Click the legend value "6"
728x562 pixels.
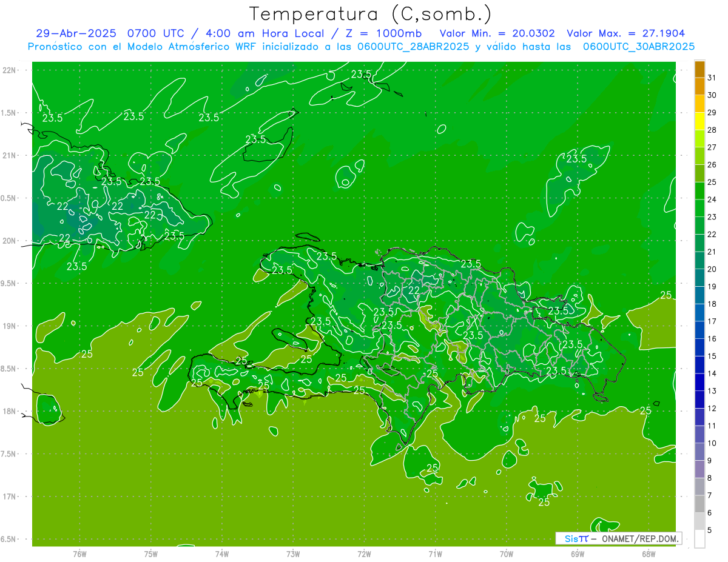tap(709, 513)
